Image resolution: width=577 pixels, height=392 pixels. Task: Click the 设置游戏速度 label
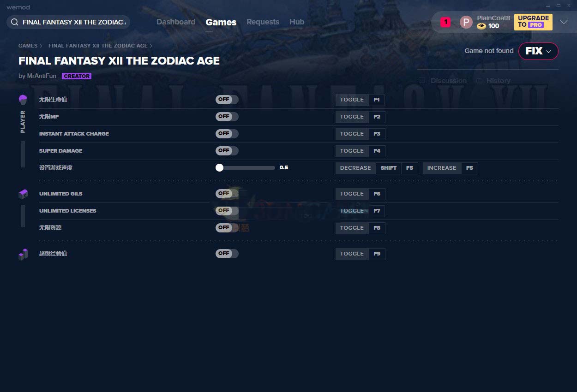click(x=56, y=168)
